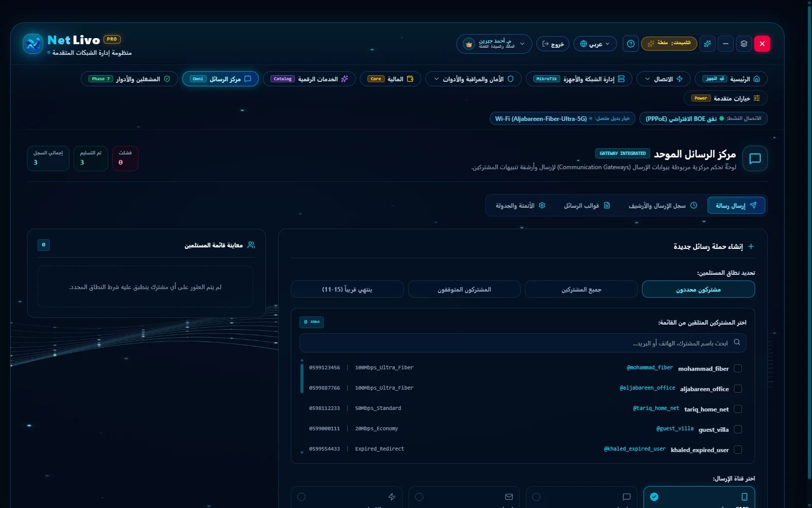Expand the م. أحمد جبرين user menu
This screenshot has width=812, height=508.
494,44
